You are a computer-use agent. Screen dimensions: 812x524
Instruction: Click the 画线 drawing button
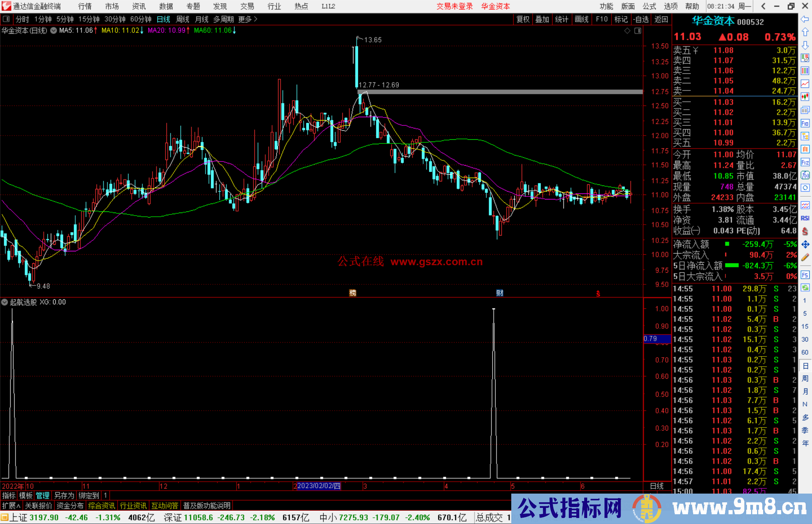tap(582, 19)
